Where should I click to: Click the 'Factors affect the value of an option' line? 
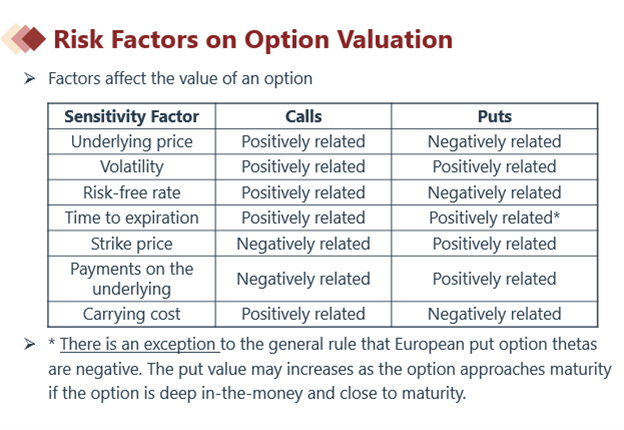pos(180,78)
